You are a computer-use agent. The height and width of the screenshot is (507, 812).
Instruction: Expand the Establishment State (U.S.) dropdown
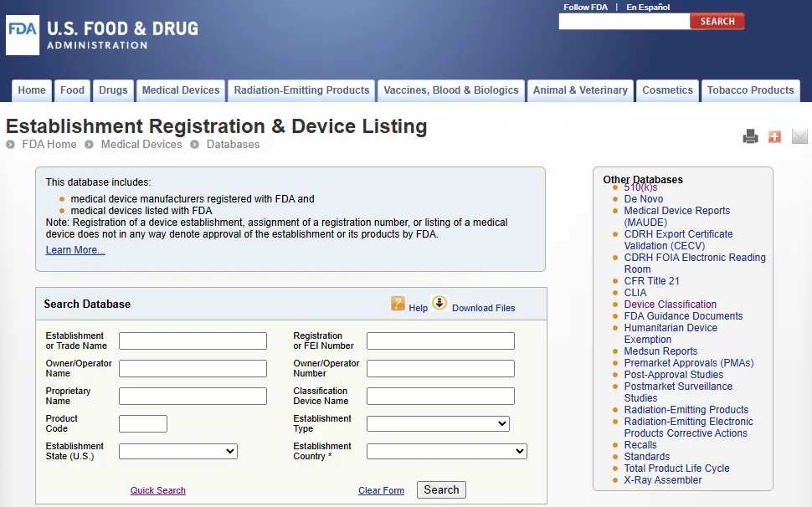coord(178,452)
